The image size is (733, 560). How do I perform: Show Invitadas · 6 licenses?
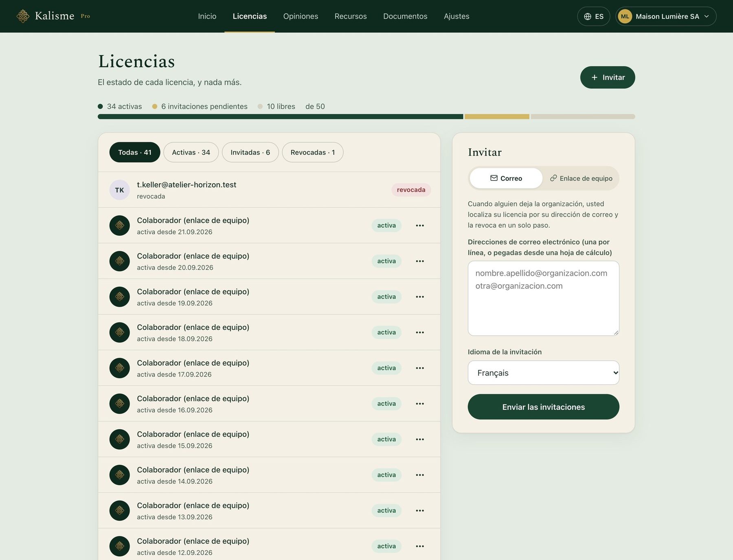(x=250, y=152)
